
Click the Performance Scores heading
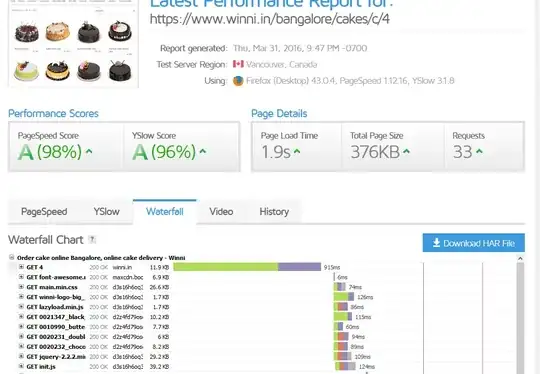pos(53,113)
